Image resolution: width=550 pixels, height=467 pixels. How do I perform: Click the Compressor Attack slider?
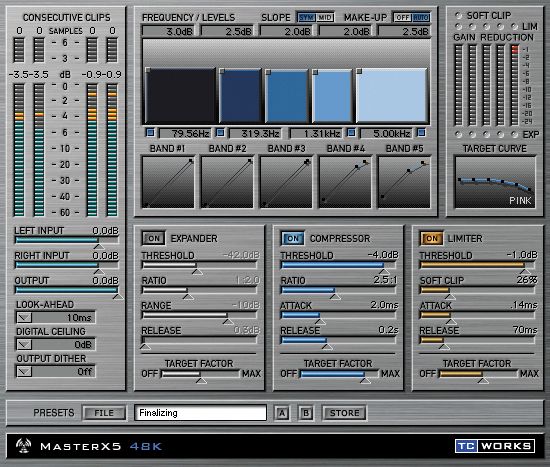[x=338, y=315]
